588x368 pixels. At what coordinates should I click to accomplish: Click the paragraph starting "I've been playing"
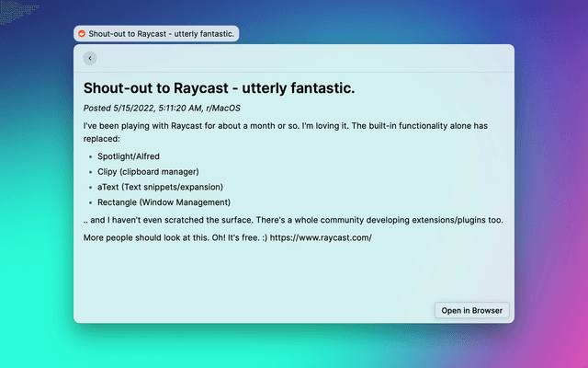pos(276,123)
